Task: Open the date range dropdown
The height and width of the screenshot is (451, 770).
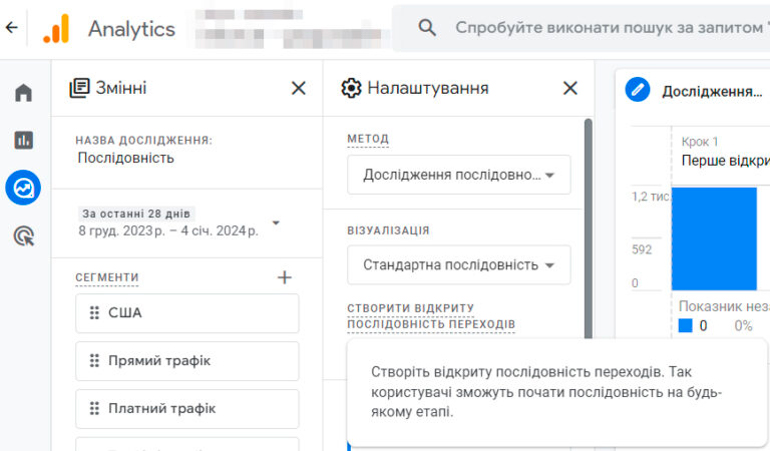Action: (x=276, y=223)
